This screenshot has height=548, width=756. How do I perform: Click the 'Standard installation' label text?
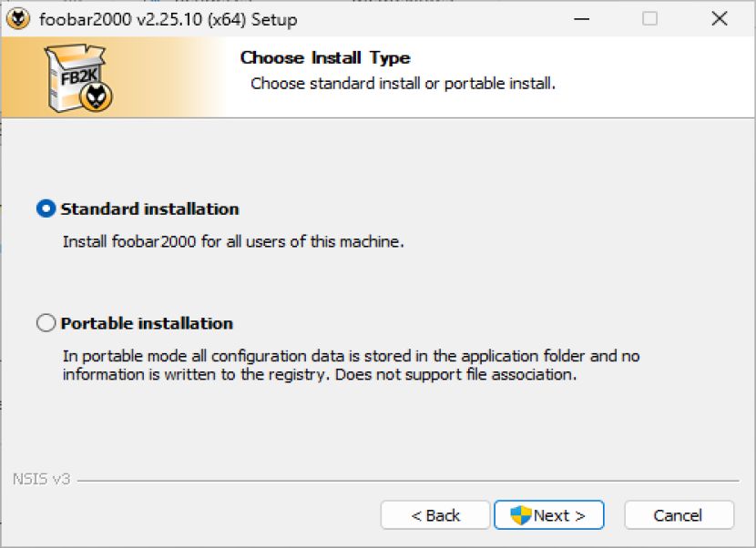(150, 209)
